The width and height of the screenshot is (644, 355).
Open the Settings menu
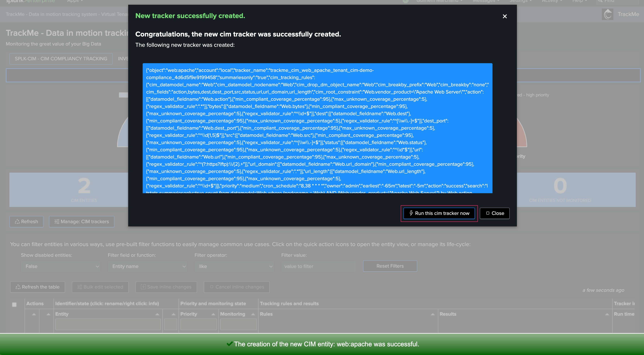(521, 1)
